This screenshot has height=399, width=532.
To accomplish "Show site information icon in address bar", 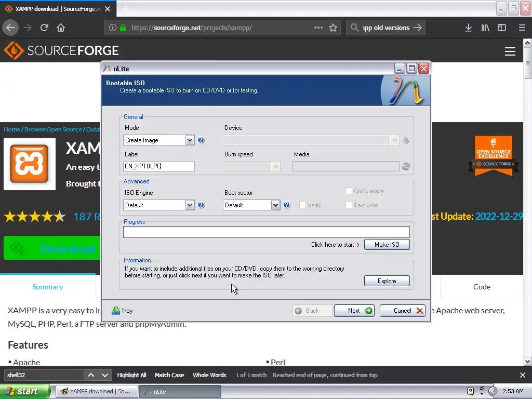I will pyautogui.click(x=113, y=28).
